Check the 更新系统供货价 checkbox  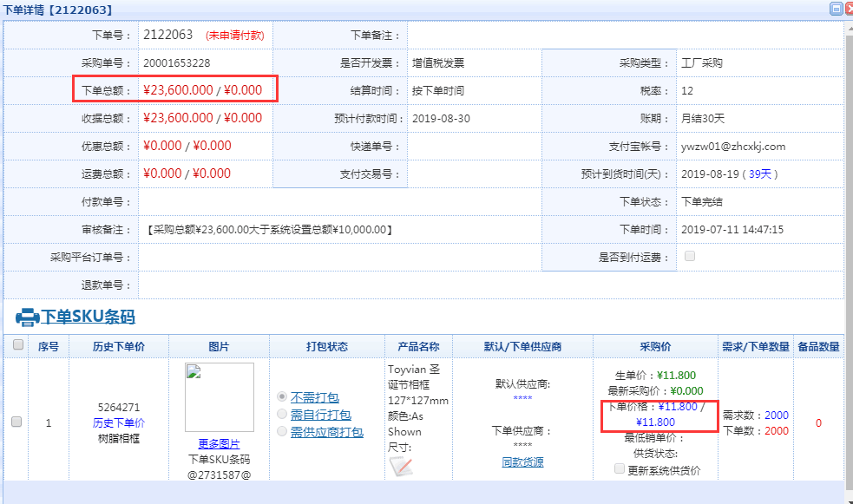pos(619,468)
